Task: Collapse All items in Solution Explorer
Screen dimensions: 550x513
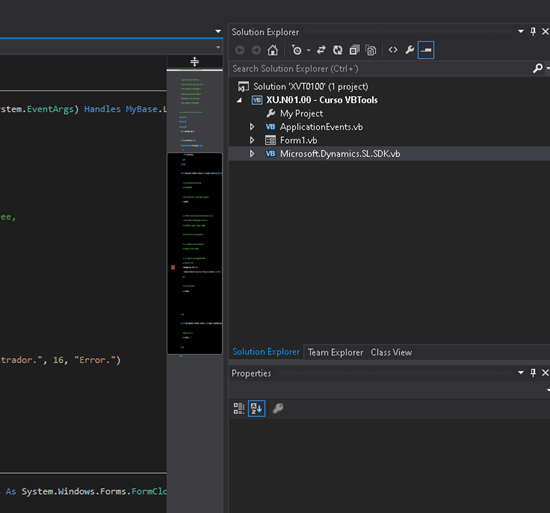Action: pyautogui.click(x=354, y=50)
